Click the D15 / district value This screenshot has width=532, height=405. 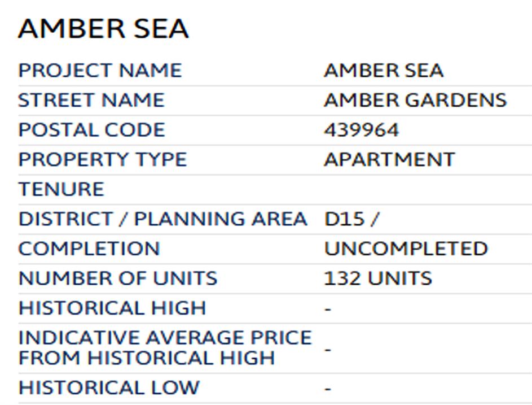click(x=351, y=219)
